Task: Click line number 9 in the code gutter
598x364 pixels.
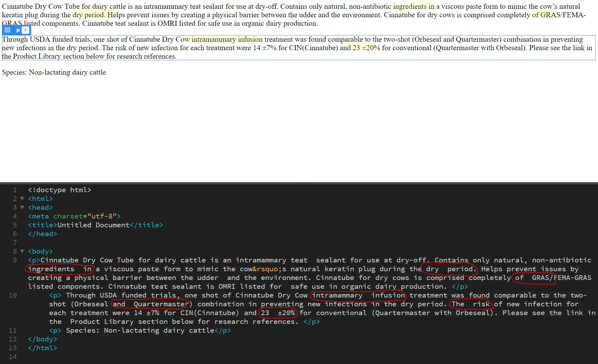Action: click(x=15, y=260)
